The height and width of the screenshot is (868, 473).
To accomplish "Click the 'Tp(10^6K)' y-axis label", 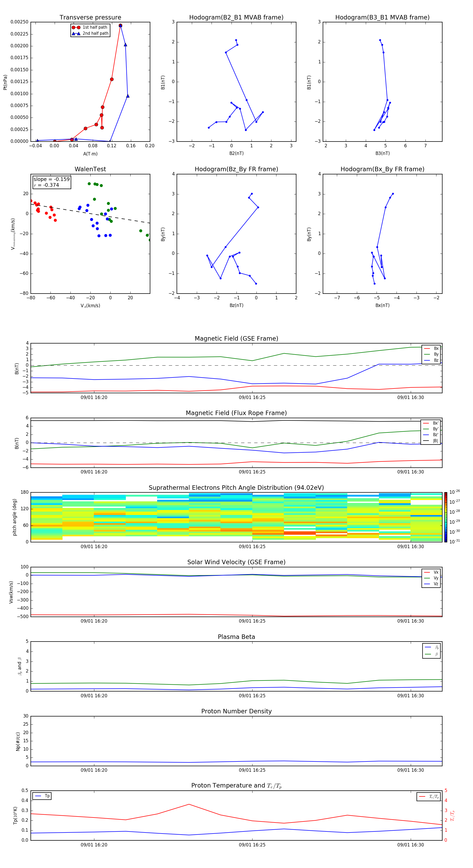I will (15, 815).
